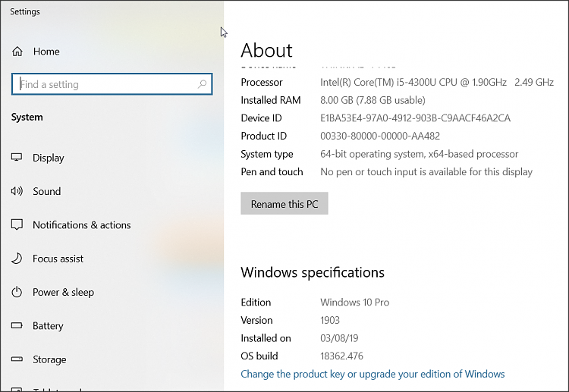
Task: Select Notifications & actions label
Action: tap(82, 225)
